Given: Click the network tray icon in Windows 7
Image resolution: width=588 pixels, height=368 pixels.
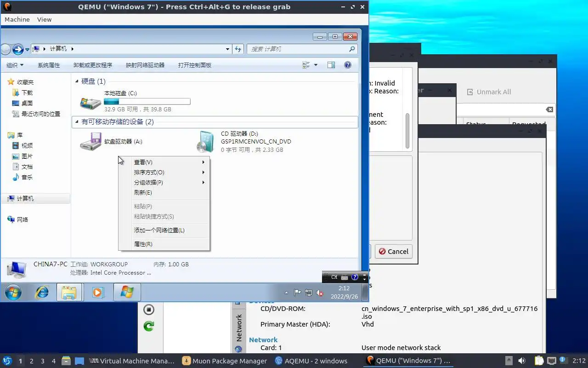Looking at the screenshot, I should point(309,293).
